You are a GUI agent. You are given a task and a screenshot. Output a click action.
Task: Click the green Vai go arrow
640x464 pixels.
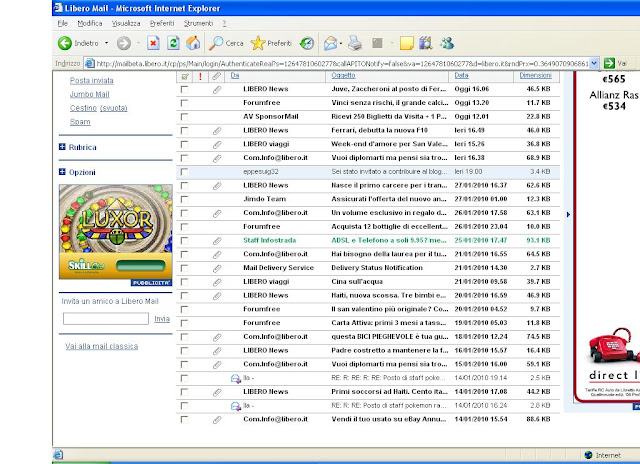tap(609, 63)
